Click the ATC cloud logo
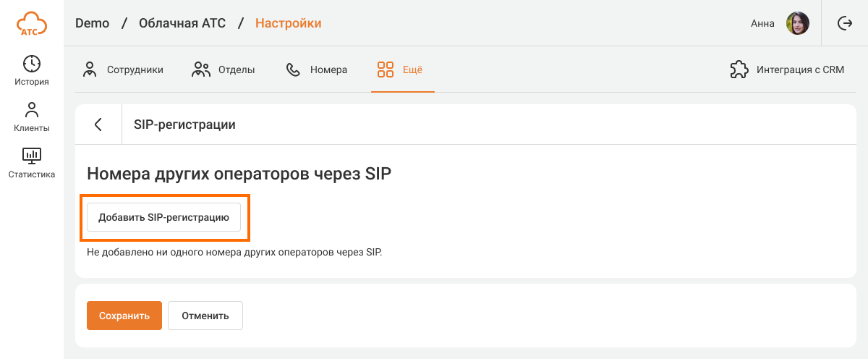Image resolution: width=868 pixels, height=359 pixels. coord(31,23)
